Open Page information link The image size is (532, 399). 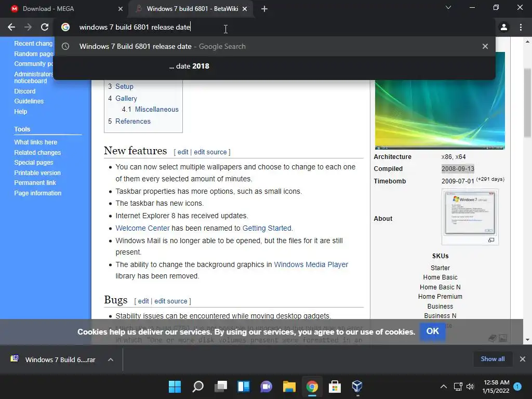coord(37,193)
